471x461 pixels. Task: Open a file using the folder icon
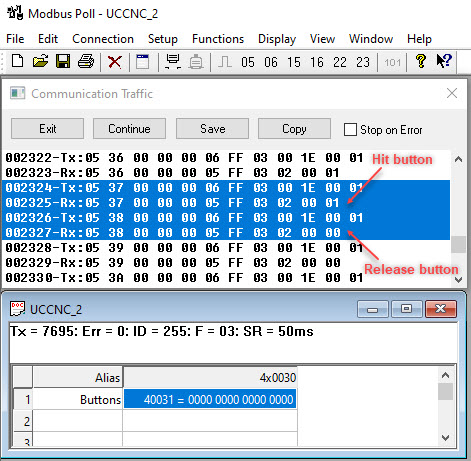(x=40, y=62)
